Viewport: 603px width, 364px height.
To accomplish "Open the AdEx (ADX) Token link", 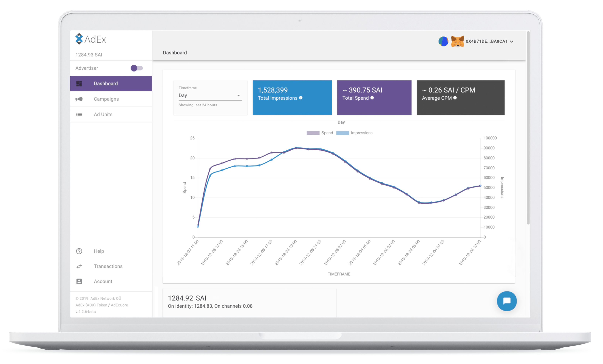I will click(91, 305).
